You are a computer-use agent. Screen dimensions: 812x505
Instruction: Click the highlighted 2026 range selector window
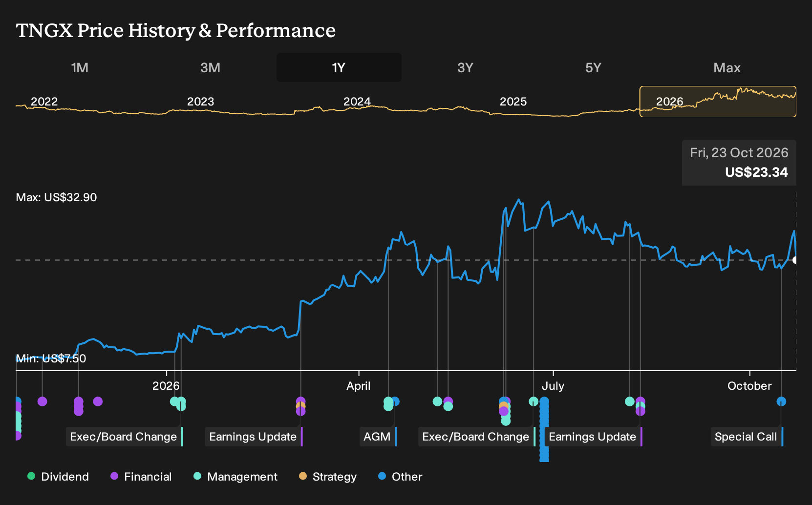coord(718,102)
